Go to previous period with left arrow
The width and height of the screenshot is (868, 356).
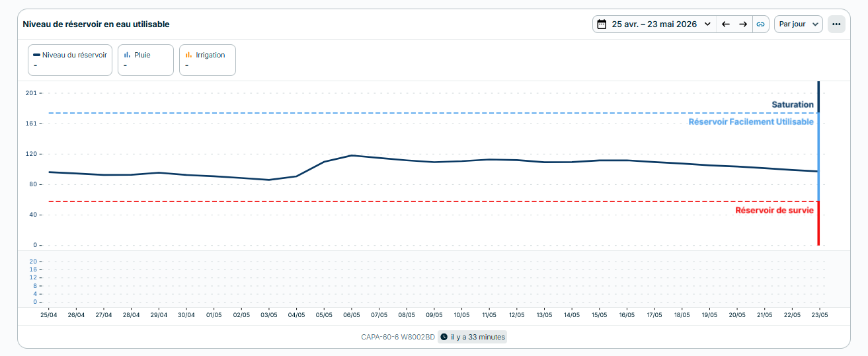(725, 24)
